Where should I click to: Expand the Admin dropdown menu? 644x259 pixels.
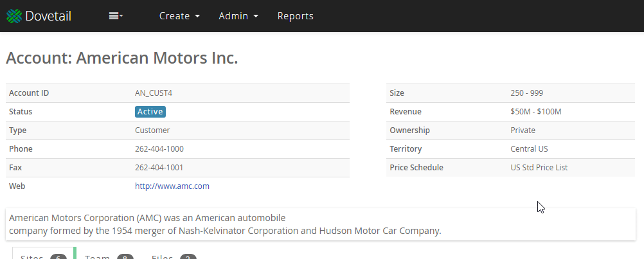[238, 16]
